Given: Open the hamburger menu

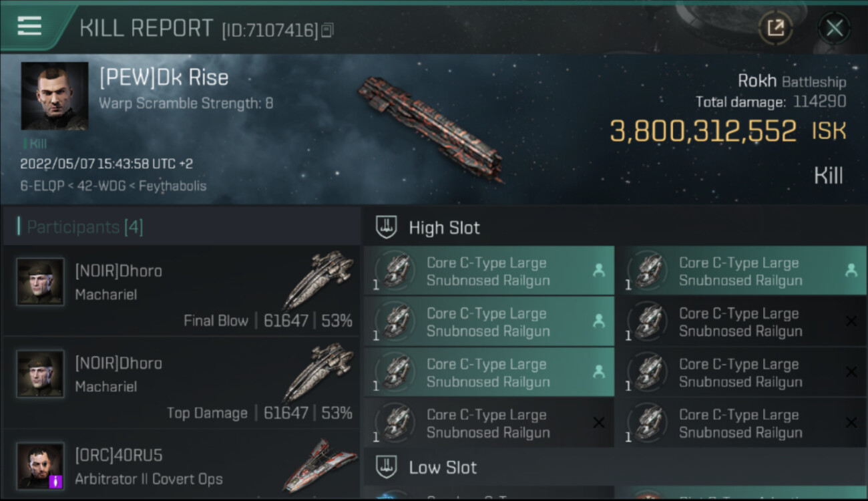Looking at the screenshot, I should [x=29, y=26].
